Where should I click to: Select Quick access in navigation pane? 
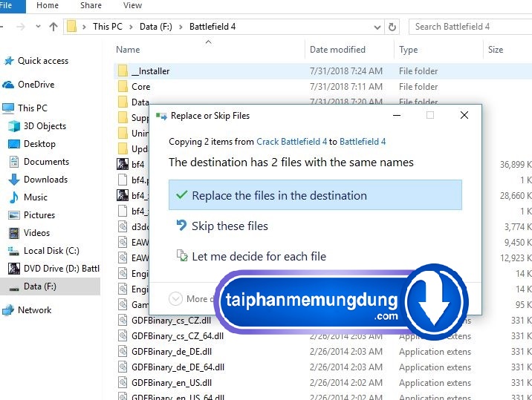click(x=43, y=61)
